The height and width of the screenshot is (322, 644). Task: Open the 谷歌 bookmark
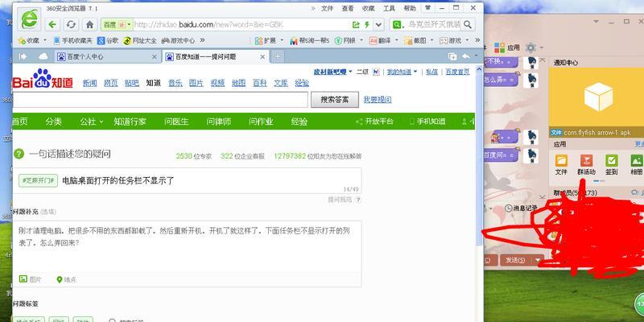(108, 41)
